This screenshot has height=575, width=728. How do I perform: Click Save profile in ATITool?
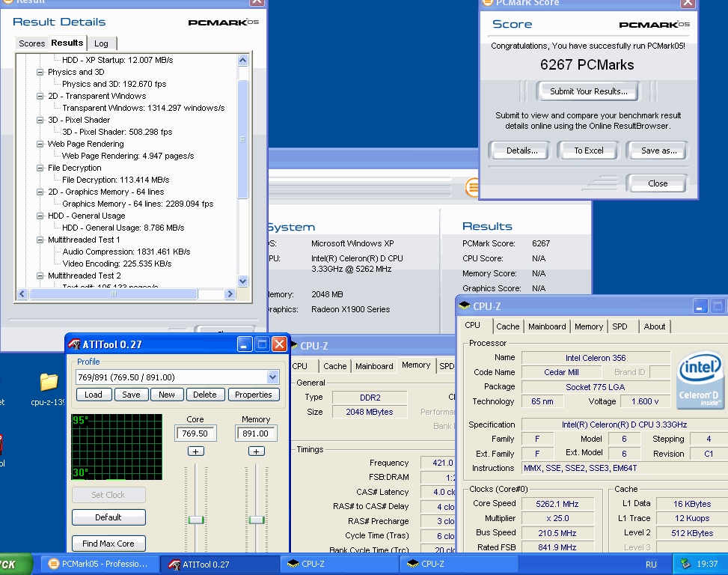[131, 395]
